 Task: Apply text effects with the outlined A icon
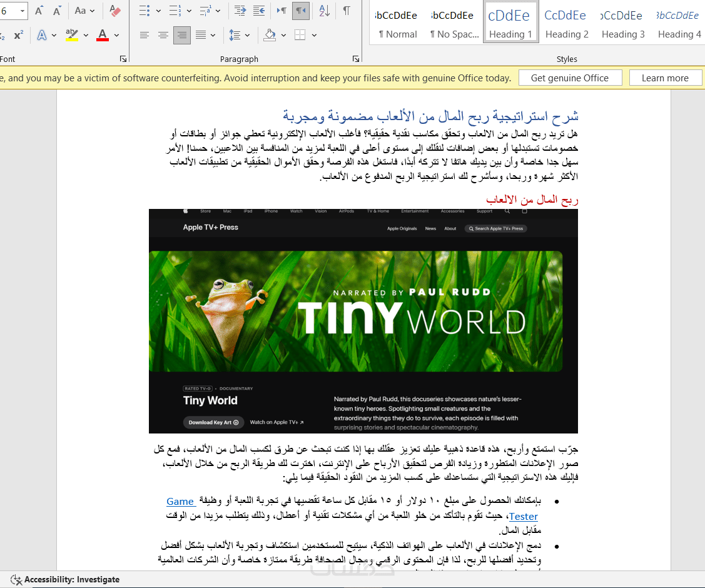click(x=42, y=35)
